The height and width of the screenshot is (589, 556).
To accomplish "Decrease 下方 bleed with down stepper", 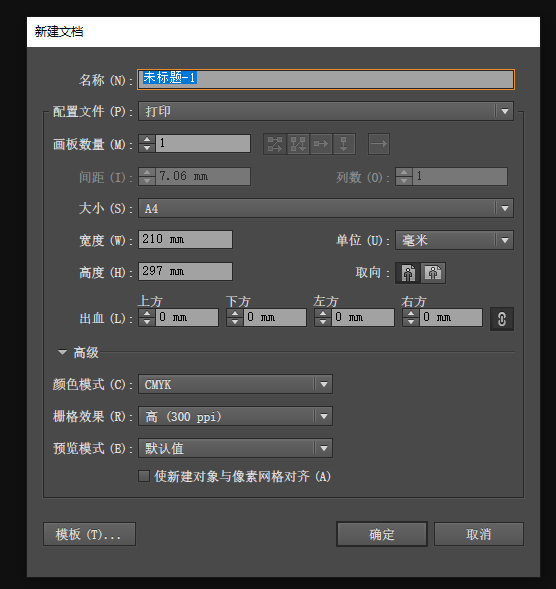I will point(235,322).
